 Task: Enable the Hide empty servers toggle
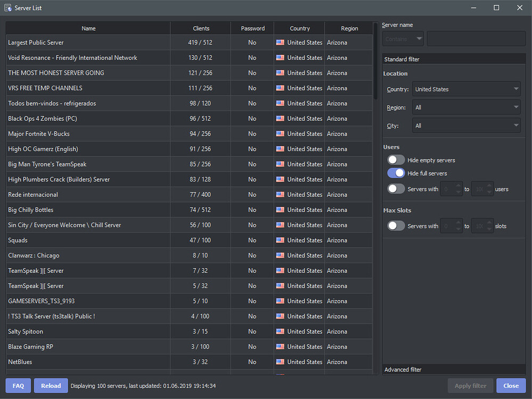[396, 159]
